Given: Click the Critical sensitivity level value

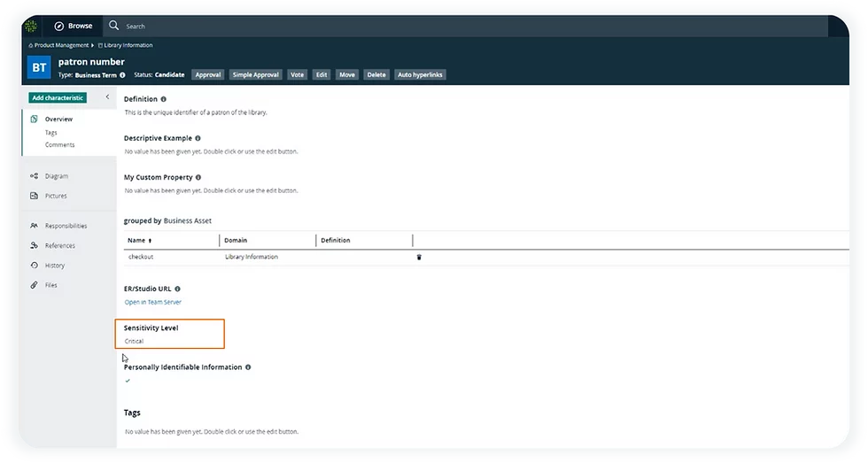Looking at the screenshot, I should coord(134,342).
